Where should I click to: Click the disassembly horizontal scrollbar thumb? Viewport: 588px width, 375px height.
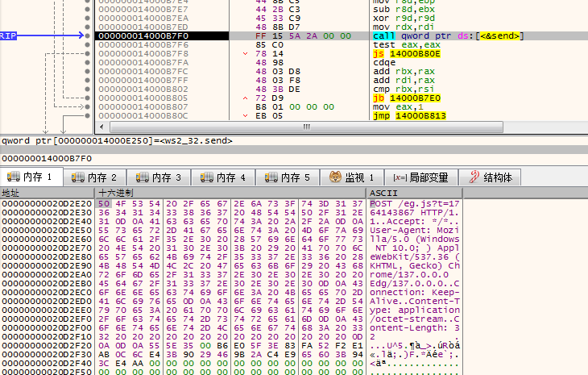(x=306, y=127)
